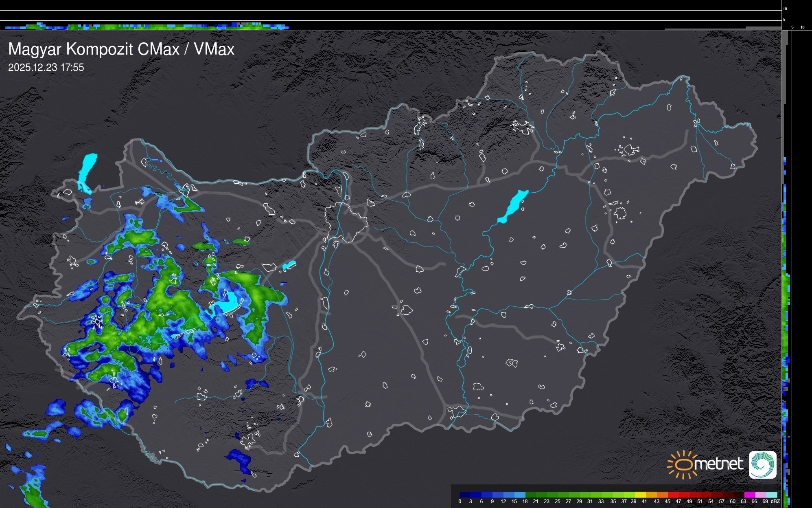Screen dimensions: 812x508
Task: Click the dBZ unit label
Action: [775, 501]
